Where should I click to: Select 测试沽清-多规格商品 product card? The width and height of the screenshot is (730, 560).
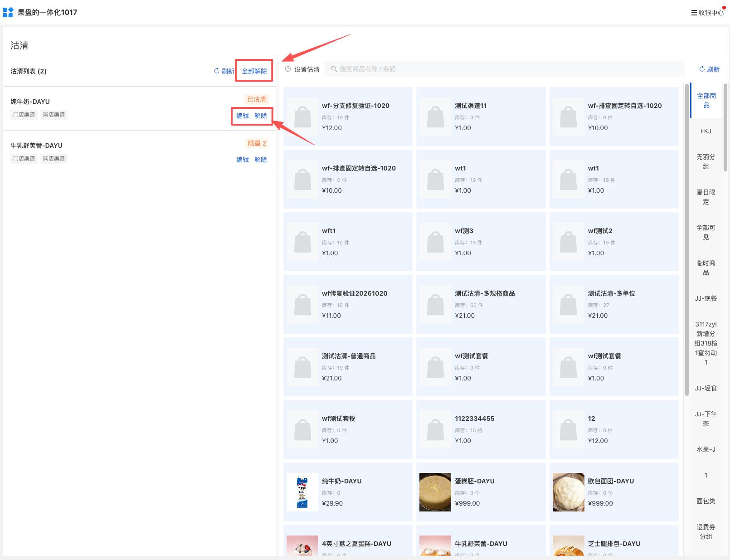[481, 304]
